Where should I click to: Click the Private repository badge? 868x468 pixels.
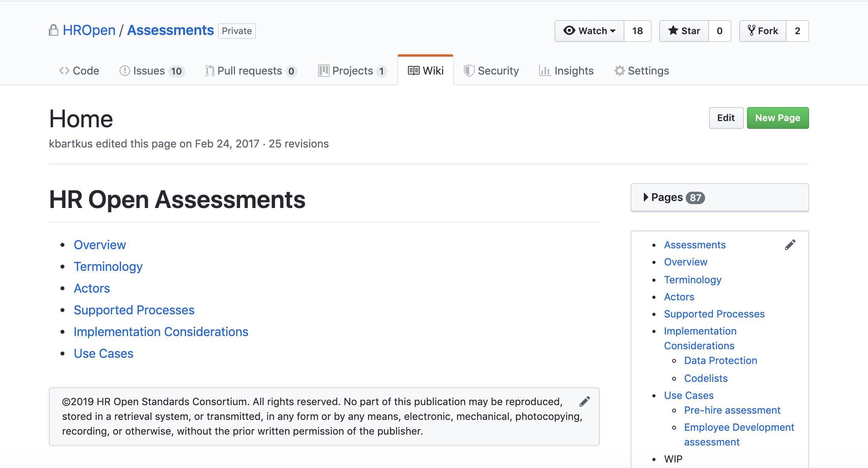pyautogui.click(x=237, y=31)
